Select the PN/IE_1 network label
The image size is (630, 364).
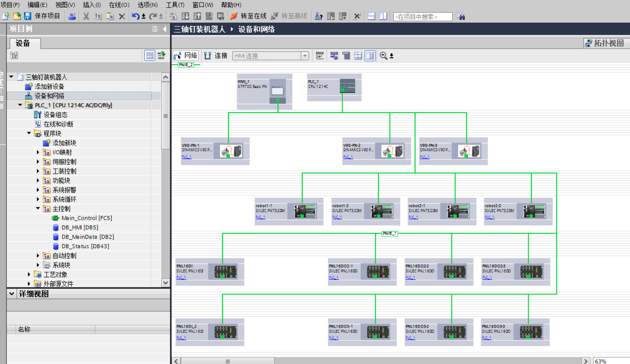click(x=390, y=233)
